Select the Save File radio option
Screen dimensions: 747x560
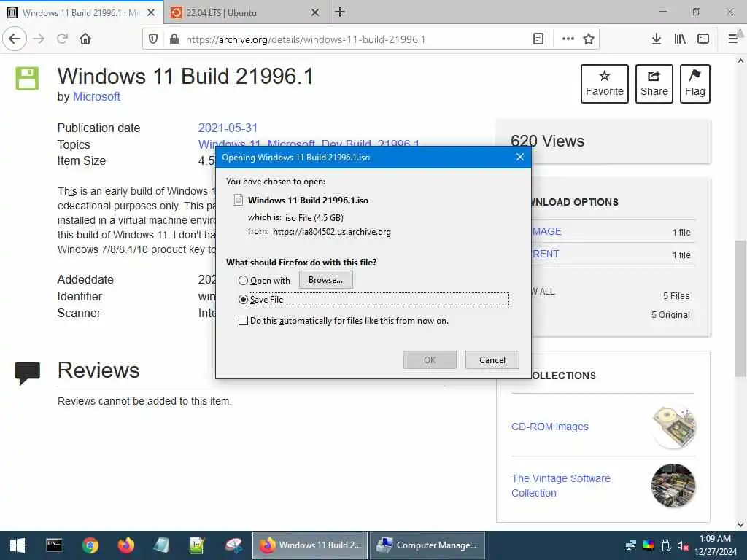coord(243,300)
